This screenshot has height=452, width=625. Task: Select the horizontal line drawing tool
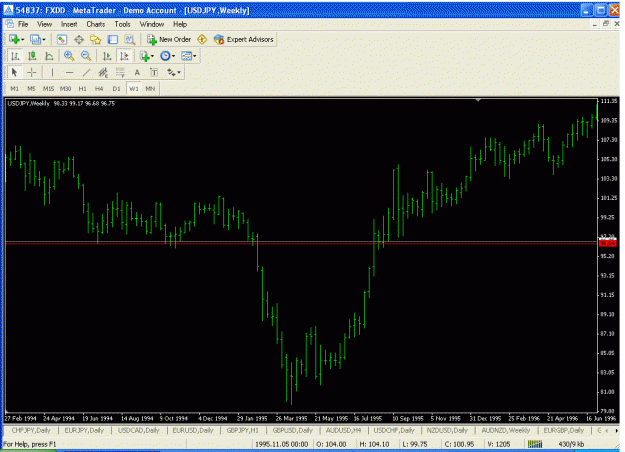[69, 73]
